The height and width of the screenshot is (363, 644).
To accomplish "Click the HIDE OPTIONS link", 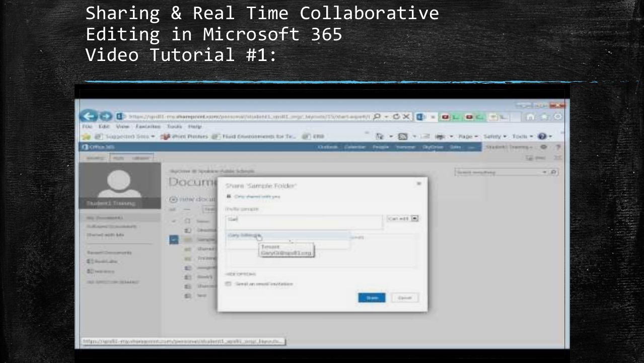I will click(241, 274).
